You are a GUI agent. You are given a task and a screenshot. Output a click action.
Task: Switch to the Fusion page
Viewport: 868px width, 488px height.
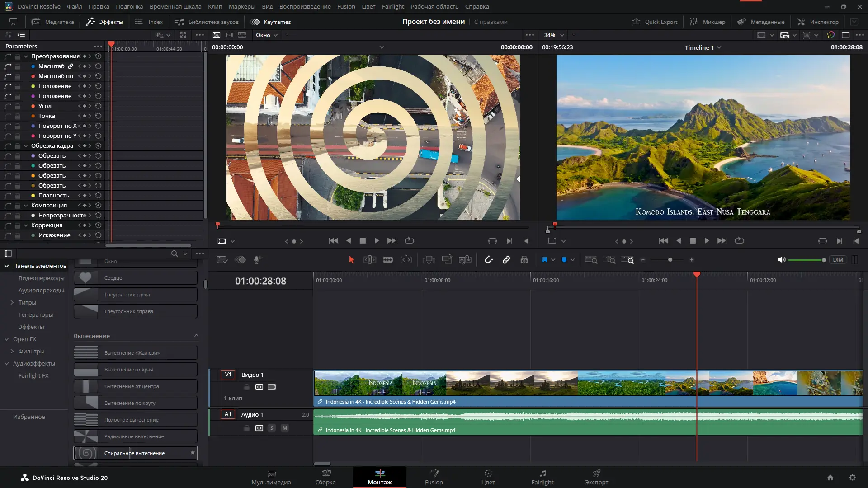pos(434,478)
